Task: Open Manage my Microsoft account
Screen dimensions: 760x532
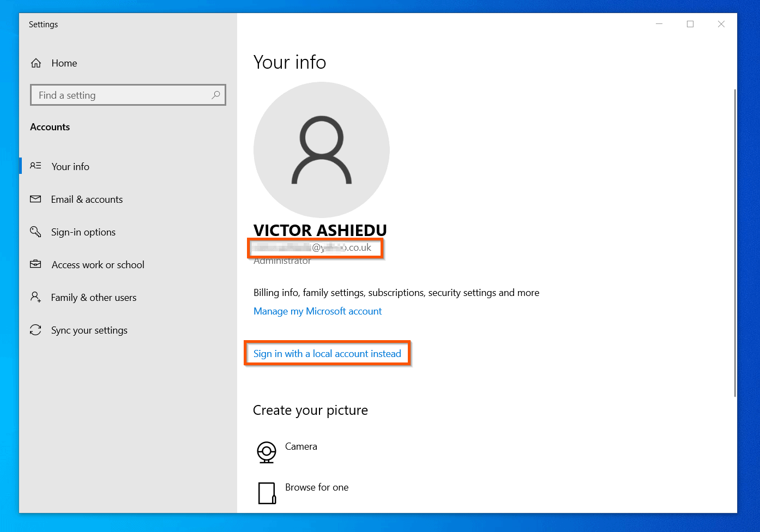Action: pos(317,311)
